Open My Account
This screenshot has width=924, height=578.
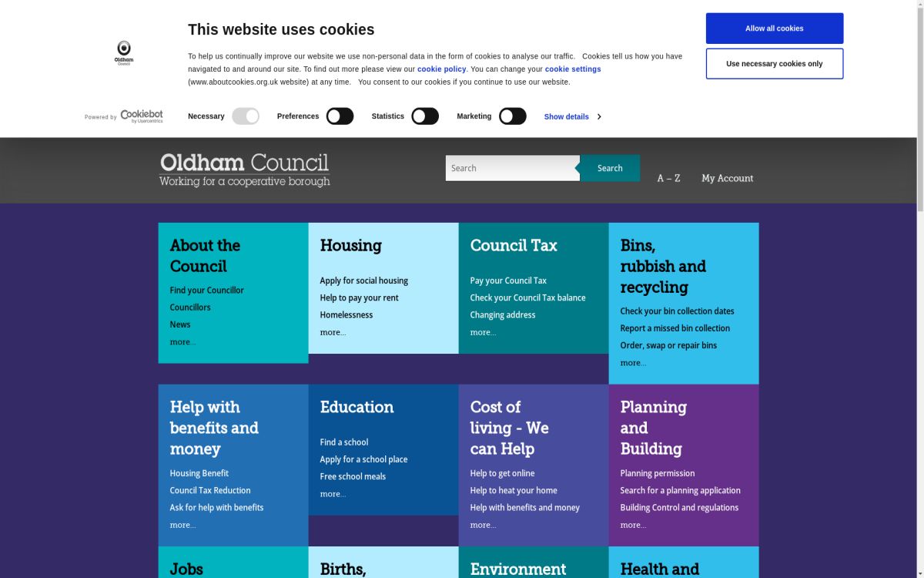pos(727,178)
